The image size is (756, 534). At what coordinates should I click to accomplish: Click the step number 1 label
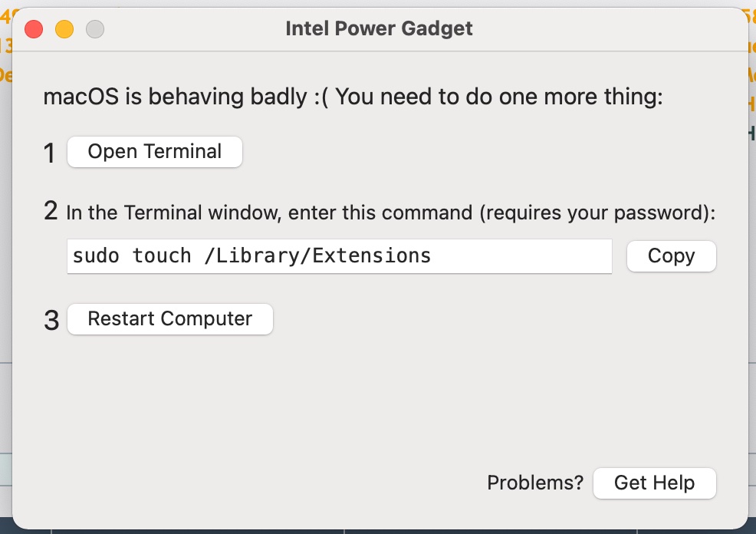point(51,153)
